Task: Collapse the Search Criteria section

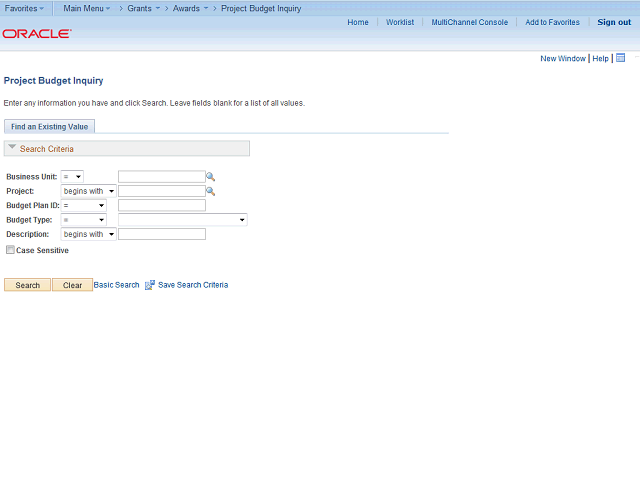Action: 12,147
